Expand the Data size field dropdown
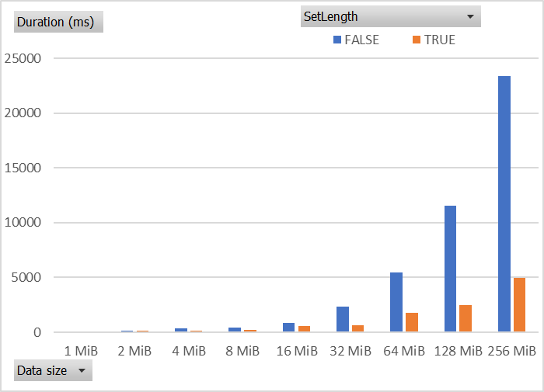This screenshot has width=544, height=392. click(82, 370)
